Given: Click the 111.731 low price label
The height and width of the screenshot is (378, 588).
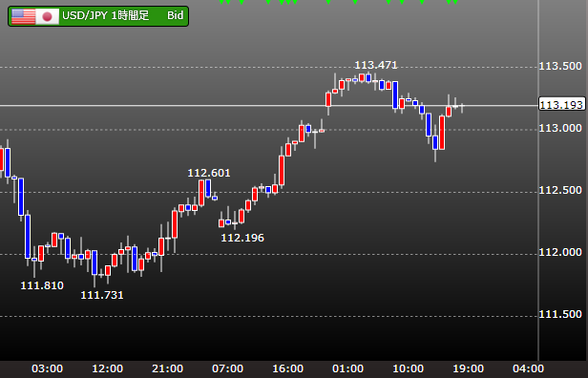Looking at the screenshot, I should [x=102, y=295].
